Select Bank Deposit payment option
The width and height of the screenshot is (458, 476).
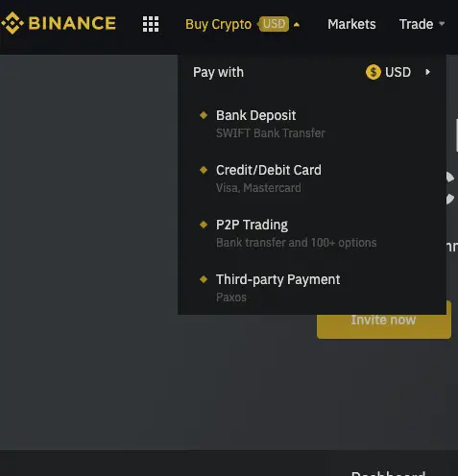coord(312,124)
